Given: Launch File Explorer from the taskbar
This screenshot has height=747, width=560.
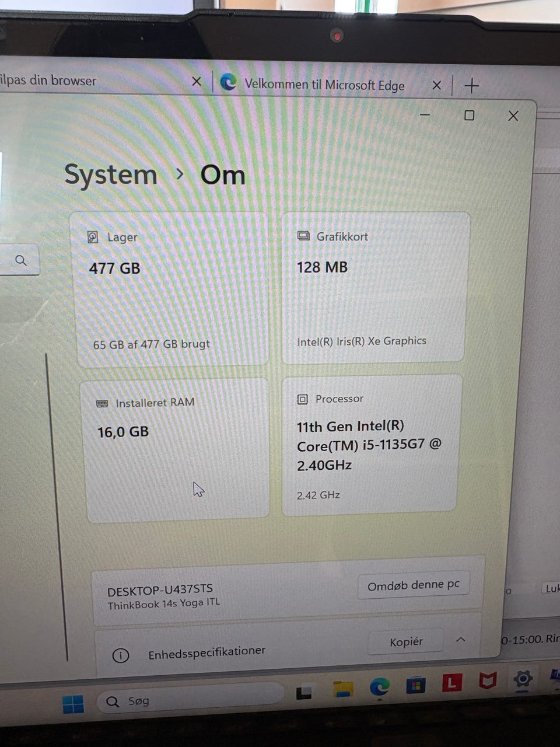Looking at the screenshot, I should (x=343, y=689).
